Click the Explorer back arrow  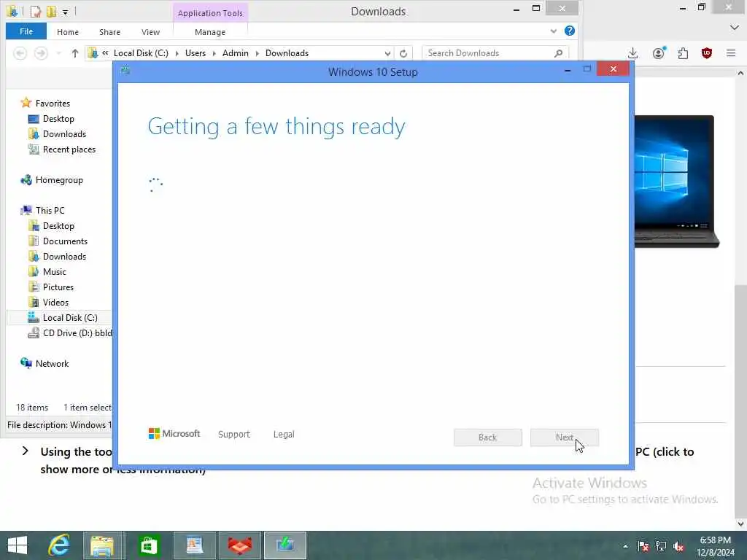click(20, 53)
